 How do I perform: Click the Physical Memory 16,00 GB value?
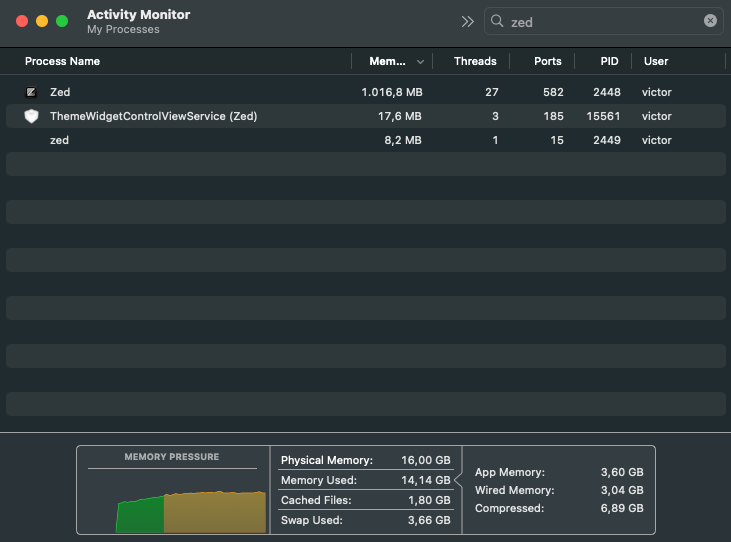click(426, 460)
